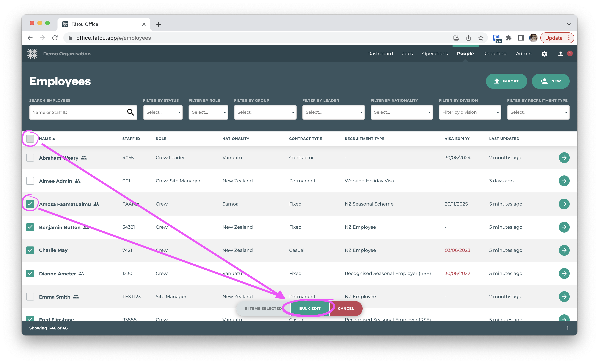The width and height of the screenshot is (599, 364).
Task: Open the Operations menu item
Action: tap(435, 54)
